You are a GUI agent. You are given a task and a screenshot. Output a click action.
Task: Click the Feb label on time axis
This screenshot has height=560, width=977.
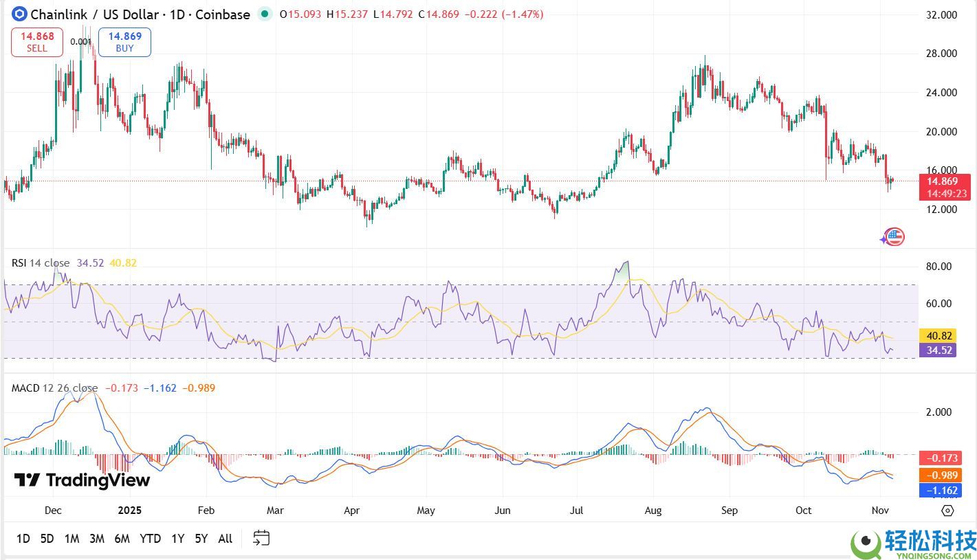[206, 511]
